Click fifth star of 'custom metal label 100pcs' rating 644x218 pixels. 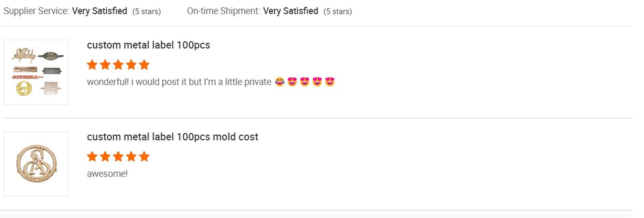click(x=144, y=64)
